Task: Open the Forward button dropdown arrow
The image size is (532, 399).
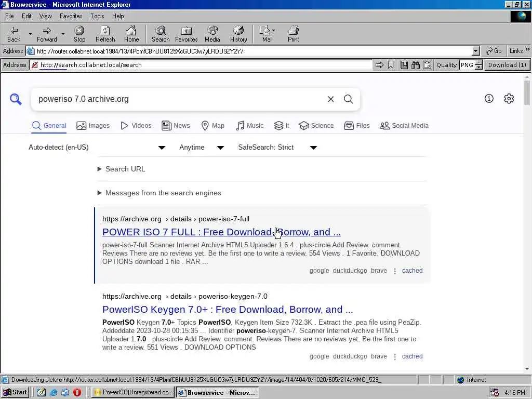Action: coord(63,34)
